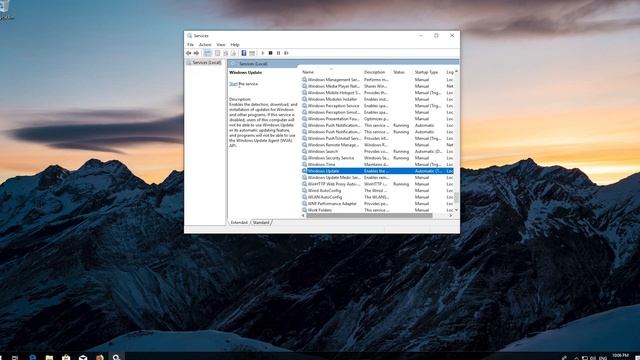Select the highlighted Windows Update row
This screenshot has height=360, width=640.
378,171
